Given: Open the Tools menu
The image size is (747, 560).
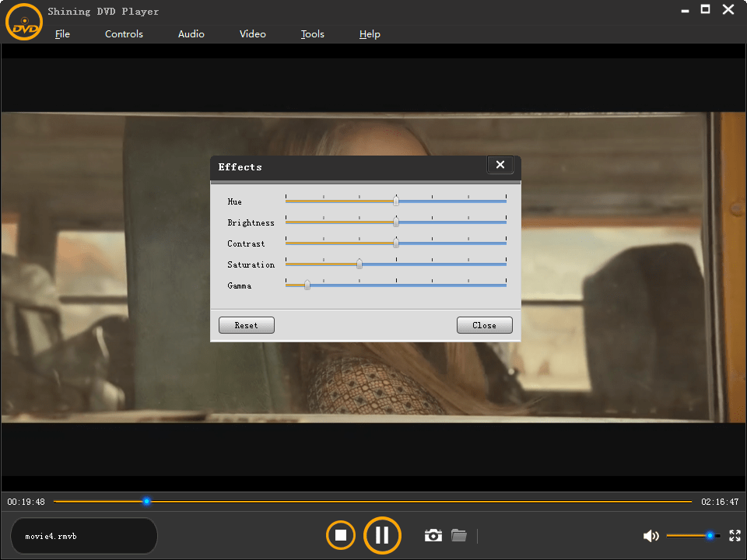Looking at the screenshot, I should 312,33.
